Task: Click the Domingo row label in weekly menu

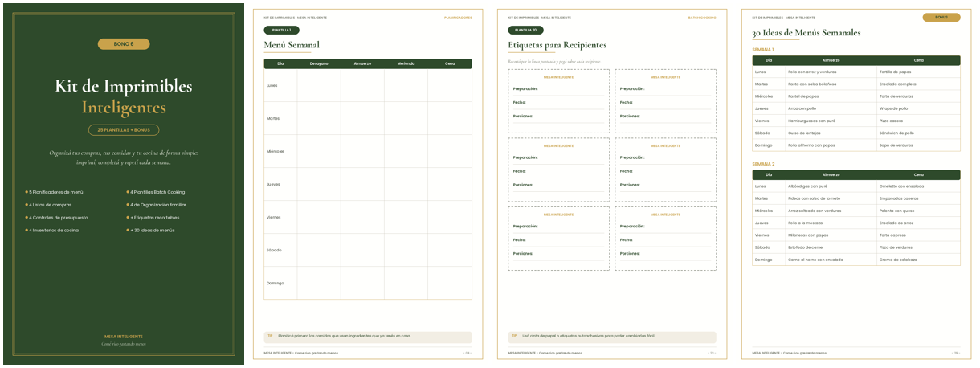Action: tap(275, 283)
